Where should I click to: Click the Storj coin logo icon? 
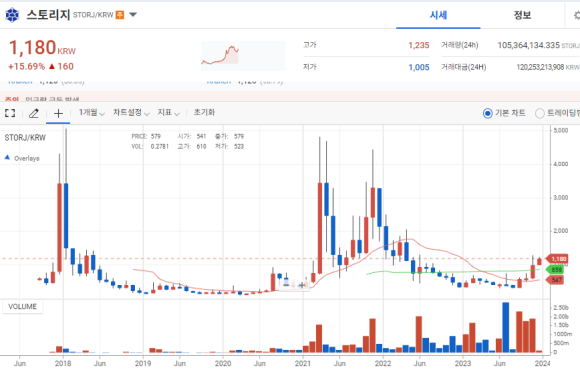tap(12, 15)
